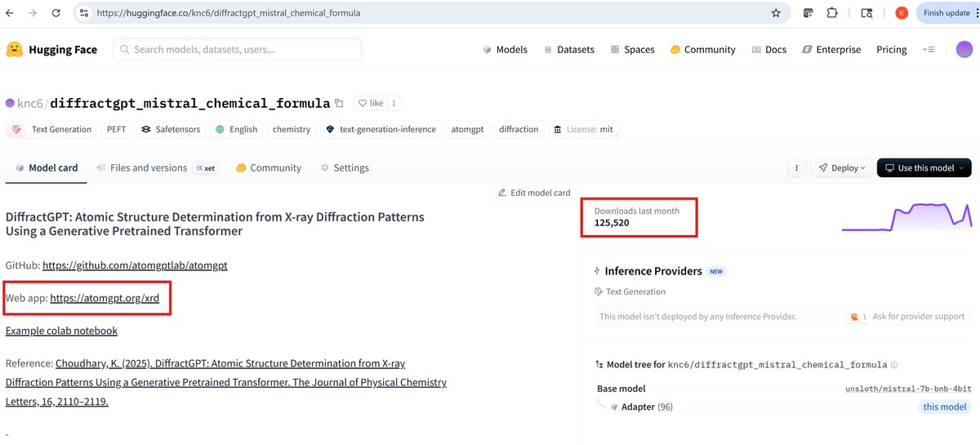The height and width of the screenshot is (445, 980).
Task: Select the License: mit tag
Action: click(583, 129)
